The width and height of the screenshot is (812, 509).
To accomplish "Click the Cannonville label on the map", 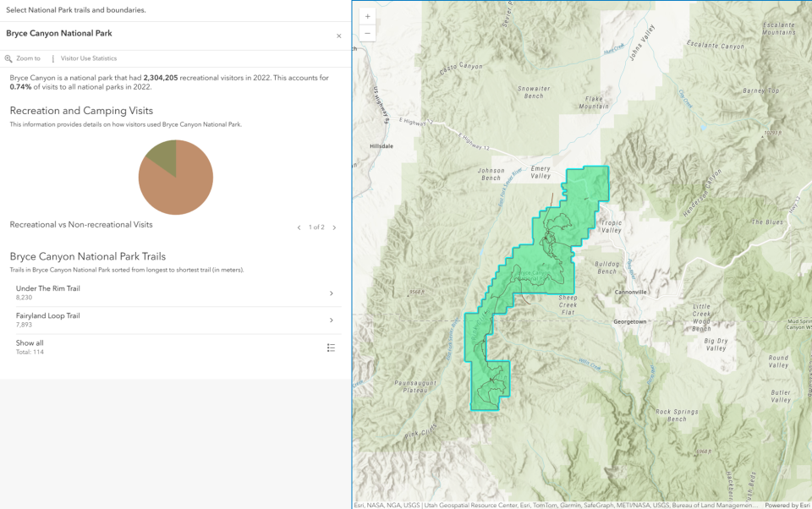I will 630,292.
